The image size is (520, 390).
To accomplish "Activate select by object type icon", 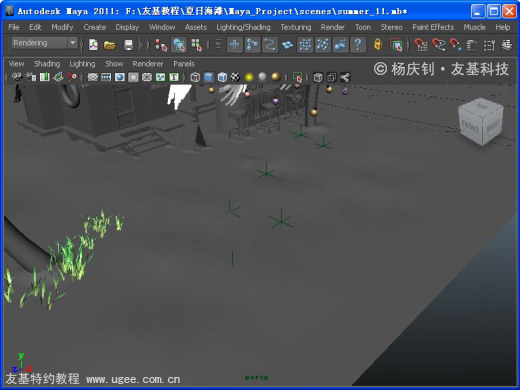I will coord(179,45).
